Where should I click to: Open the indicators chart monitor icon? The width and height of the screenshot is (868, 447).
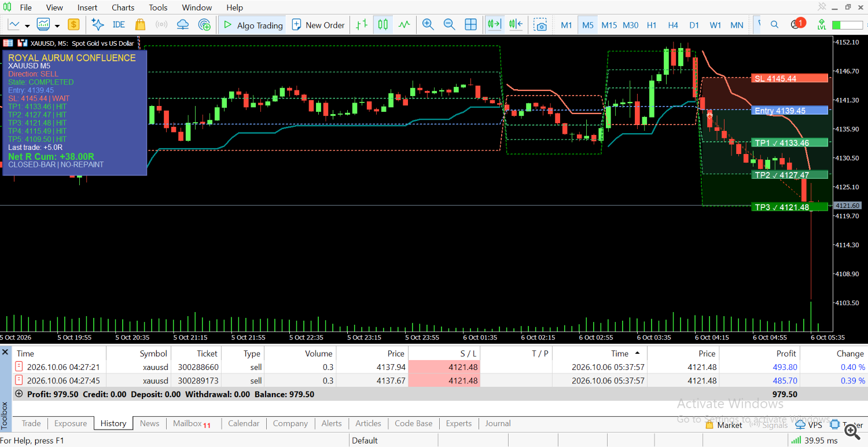point(43,25)
